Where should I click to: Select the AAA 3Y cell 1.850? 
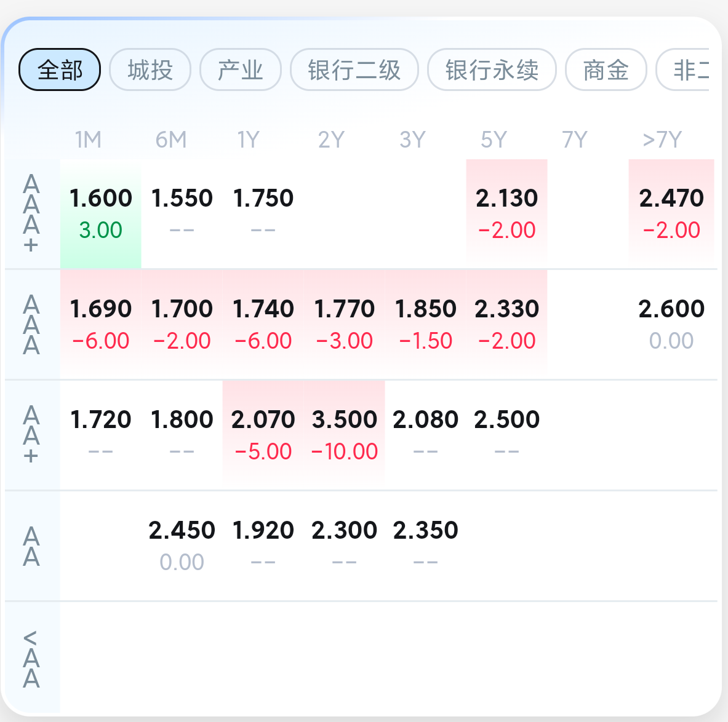click(x=425, y=324)
